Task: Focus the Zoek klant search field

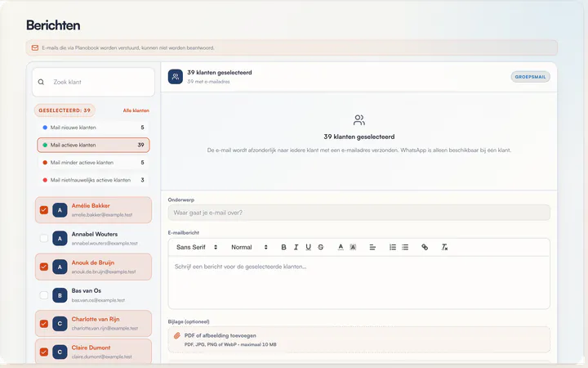Action: [x=93, y=82]
